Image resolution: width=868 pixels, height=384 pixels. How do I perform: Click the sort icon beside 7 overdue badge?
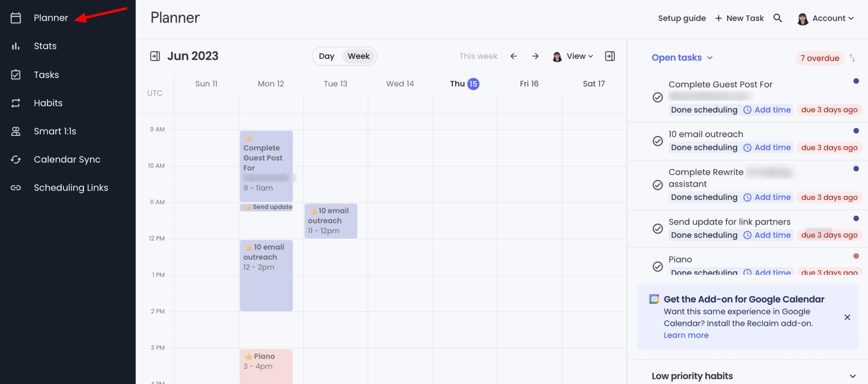[853, 58]
